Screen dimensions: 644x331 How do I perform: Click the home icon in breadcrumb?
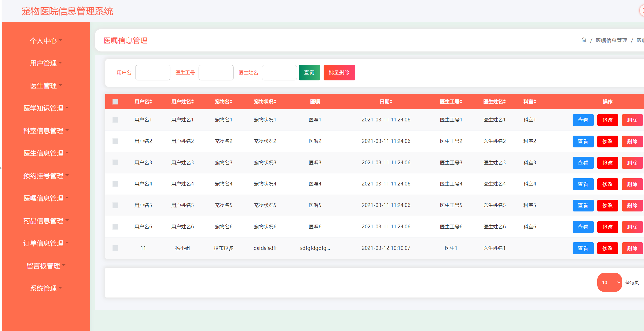point(584,40)
